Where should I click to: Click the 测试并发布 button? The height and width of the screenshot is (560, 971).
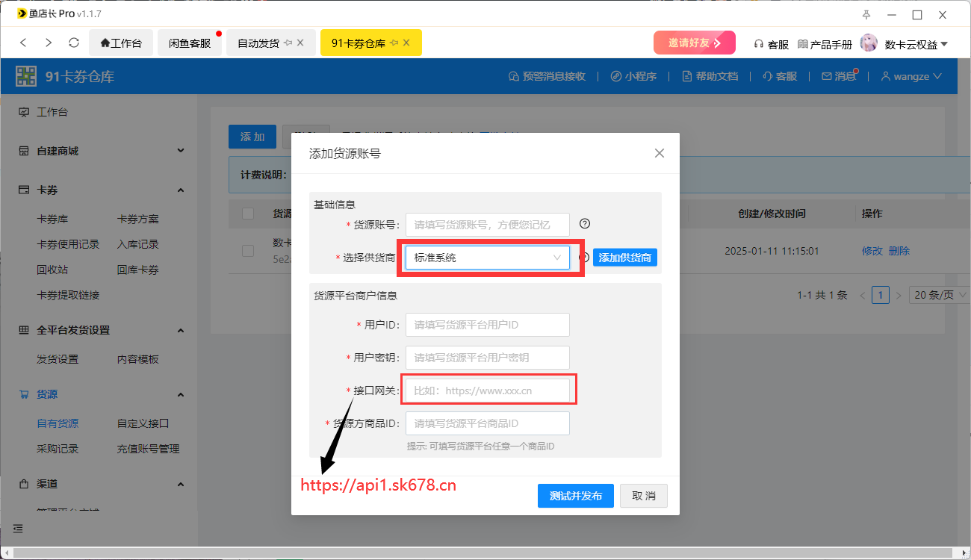tap(575, 496)
